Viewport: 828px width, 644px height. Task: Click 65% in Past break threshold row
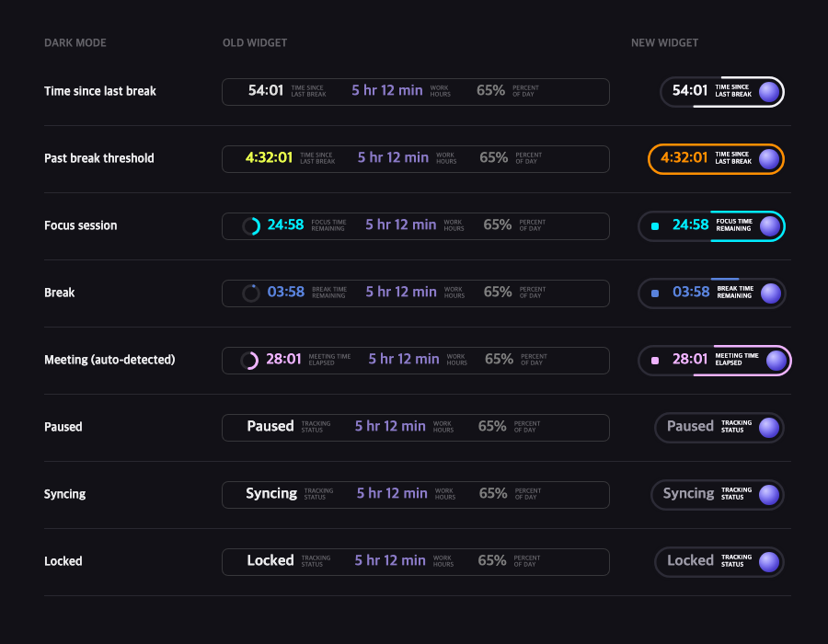[x=494, y=158]
